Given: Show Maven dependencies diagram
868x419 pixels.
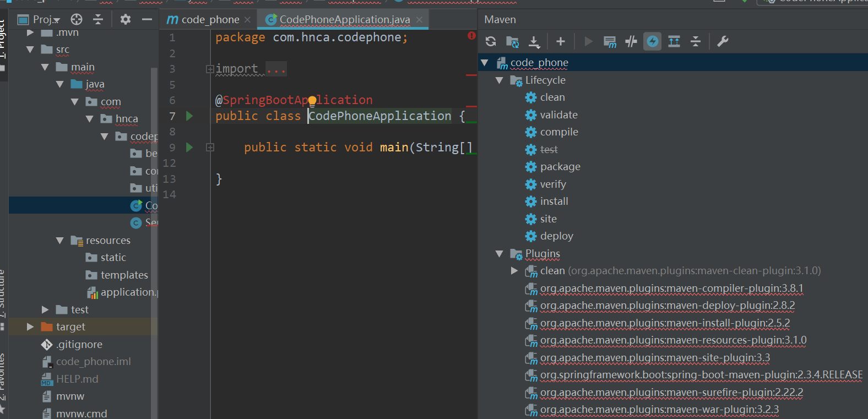Looking at the screenshot, I should [x=674, y=41].
